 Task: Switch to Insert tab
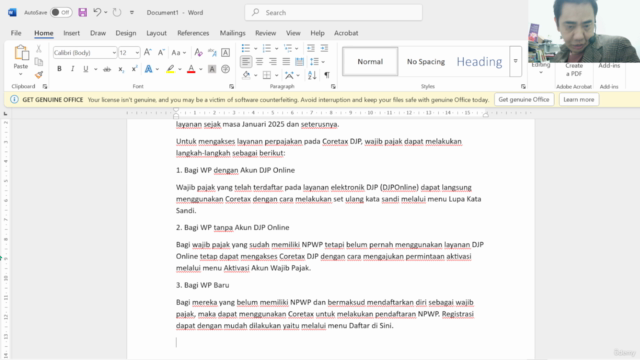point(71,33)
